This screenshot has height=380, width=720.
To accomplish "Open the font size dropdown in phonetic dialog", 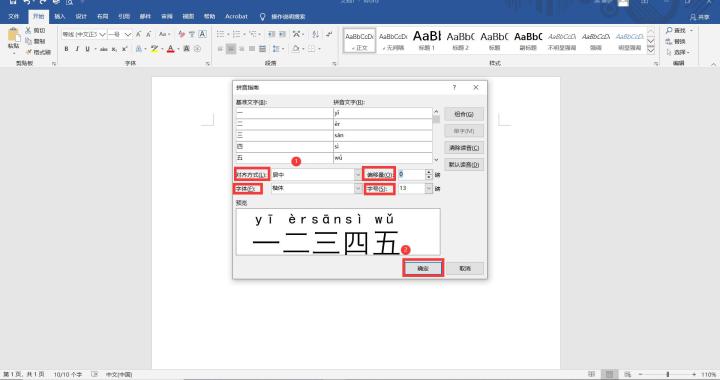I will (429, 188).
